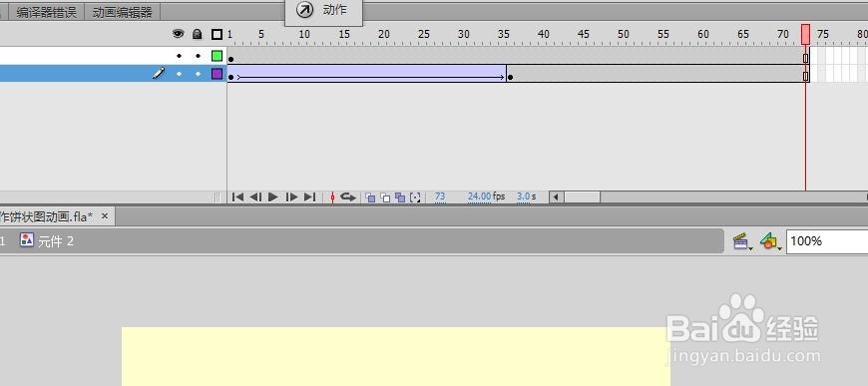The height and width of the screenshot is (386, 868).
Task: Click the current frame value 73
Action: tap(440, 196)
